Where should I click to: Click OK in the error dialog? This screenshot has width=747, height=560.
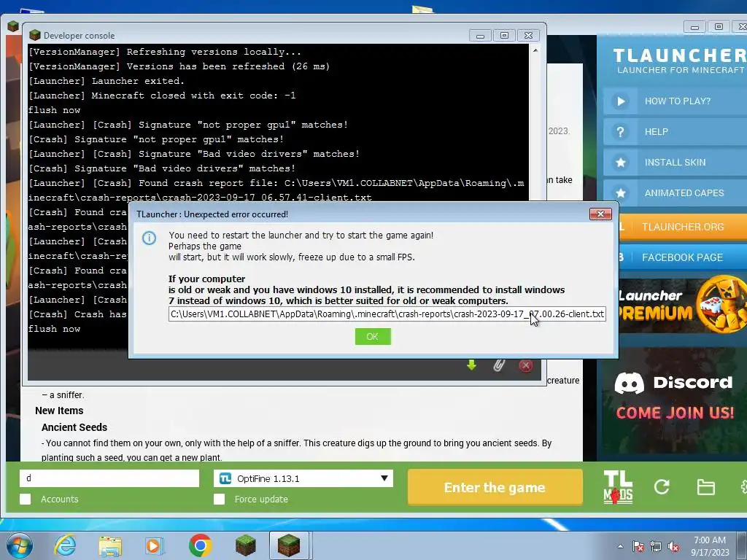[x=373, y=337]
